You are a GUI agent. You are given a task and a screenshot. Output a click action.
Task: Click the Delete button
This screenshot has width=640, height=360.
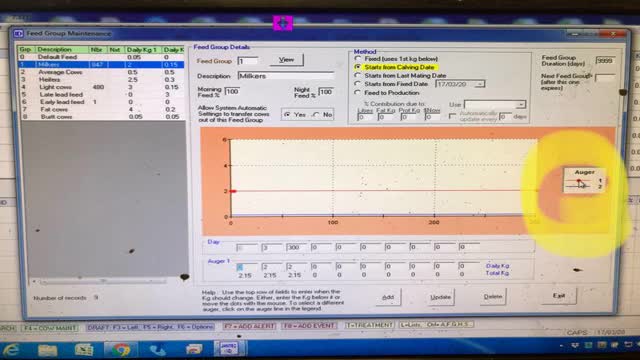click(x=493, y=297)
